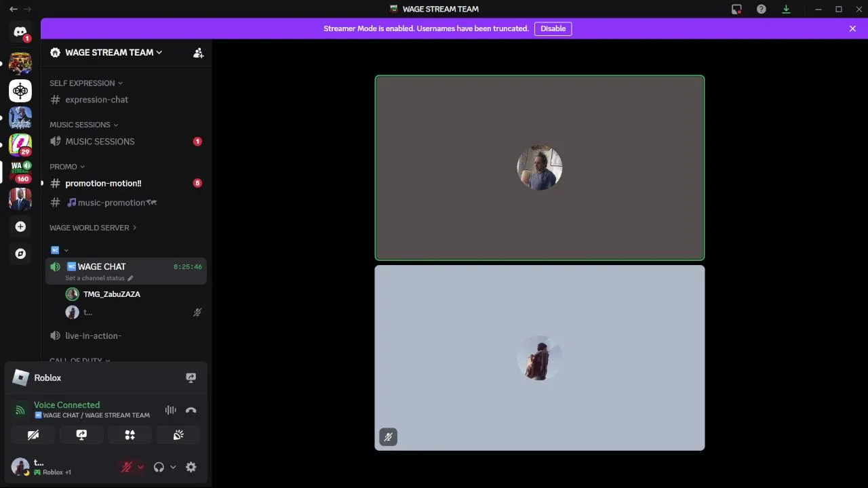Open promotion-motion!! channel
Screen dimensions: 868x488
(x=126, y=183)
